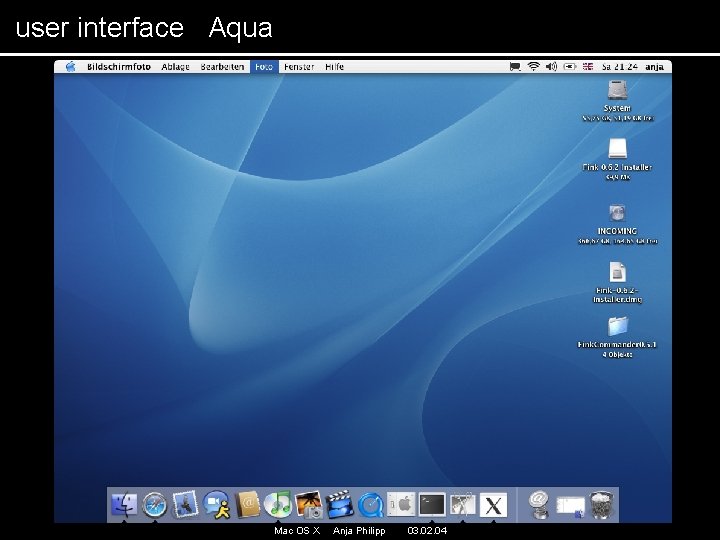
Task: Select the System hard drive icon
Action: point(617,90)
